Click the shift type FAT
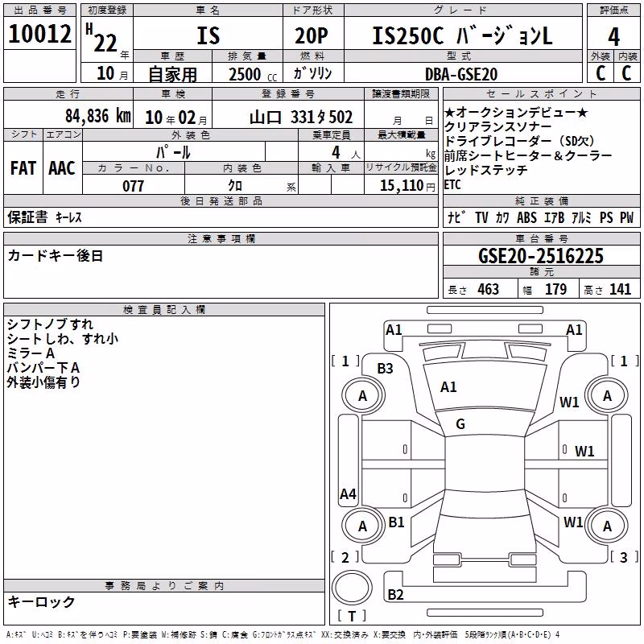The height and width of the screenshot is (644, 644). 23,168
